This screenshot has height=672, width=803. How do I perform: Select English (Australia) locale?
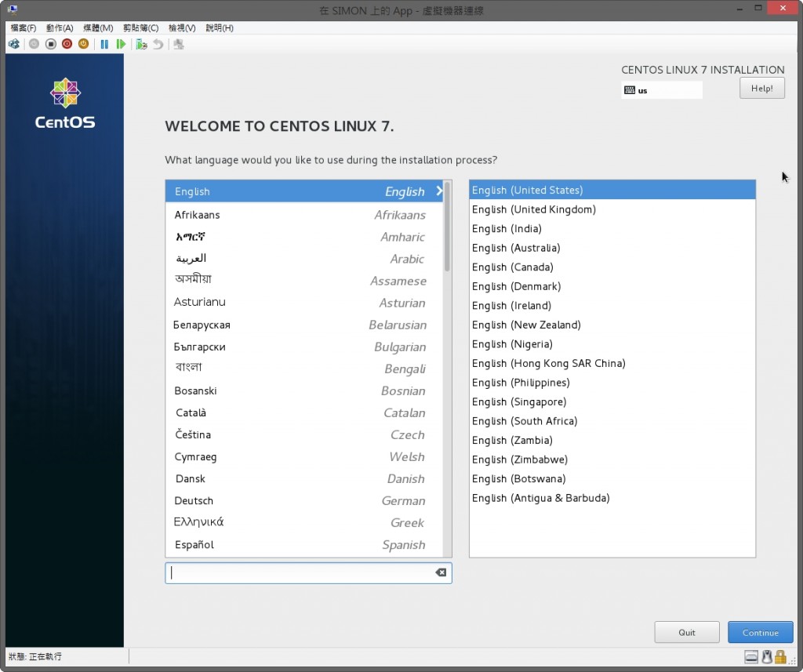[612, 248]
